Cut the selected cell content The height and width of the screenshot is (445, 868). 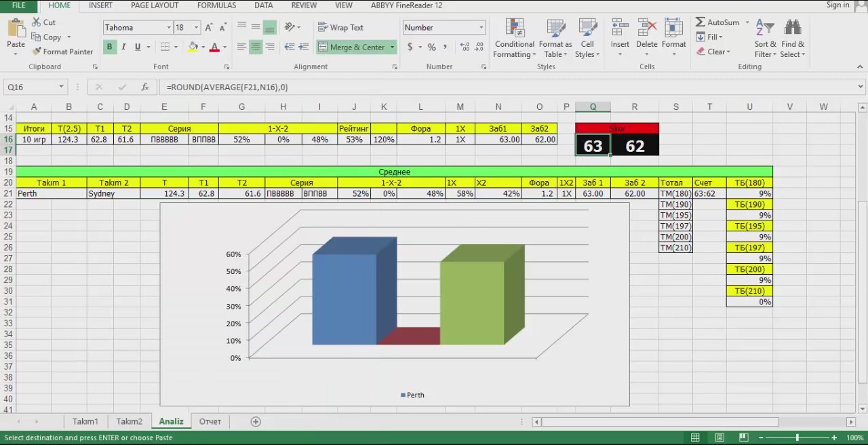(44, 22)
